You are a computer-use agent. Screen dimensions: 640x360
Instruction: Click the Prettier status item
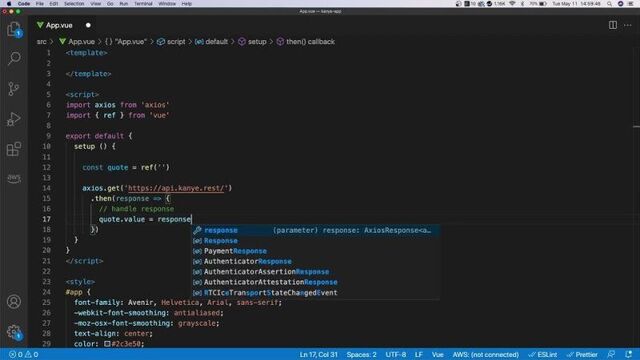pos(582,354)
